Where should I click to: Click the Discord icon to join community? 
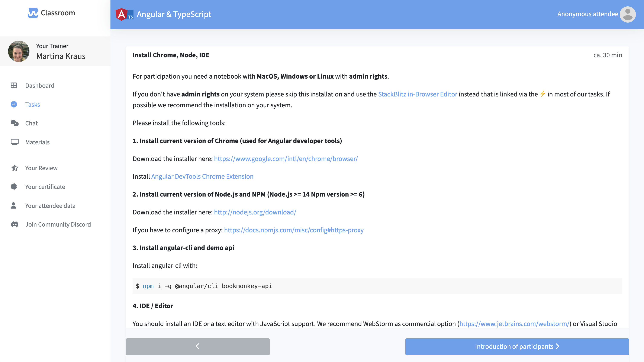click(x=14, y=224)
